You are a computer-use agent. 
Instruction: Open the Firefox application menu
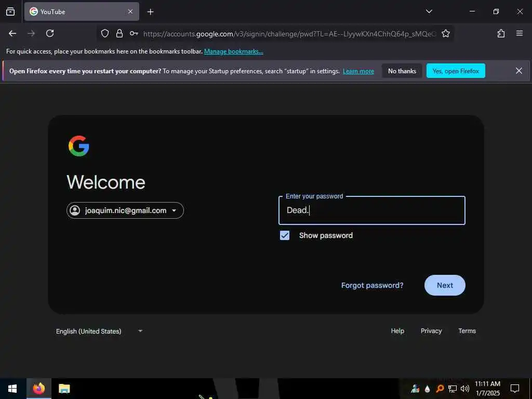point(520,33)
